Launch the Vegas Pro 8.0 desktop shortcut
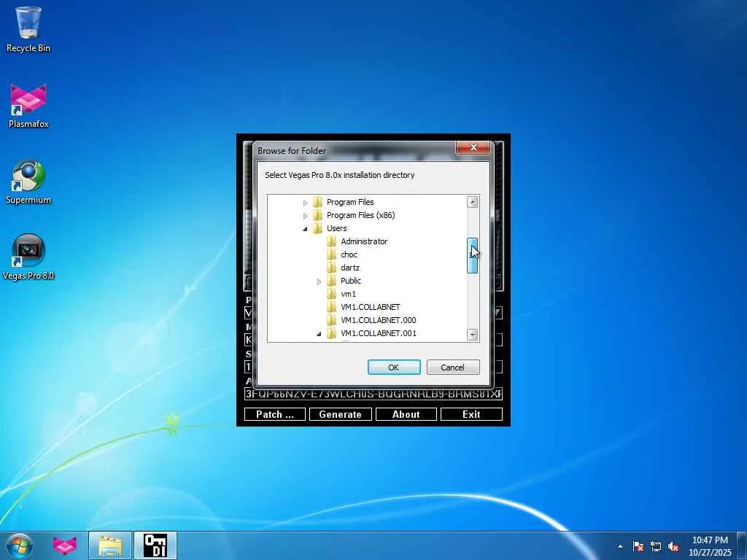This screenshot has height=560, width=747. (x=28, y=257)
